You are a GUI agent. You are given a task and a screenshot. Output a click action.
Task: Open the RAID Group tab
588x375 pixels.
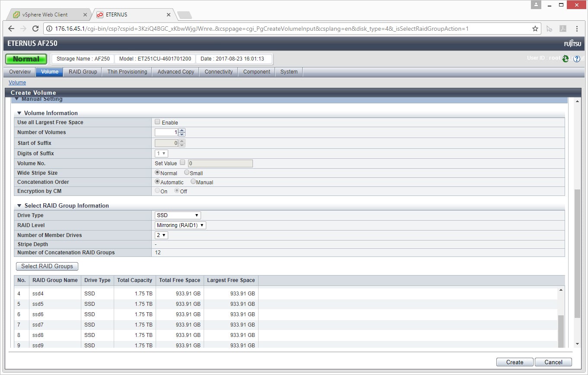click(x=83, y=72)
